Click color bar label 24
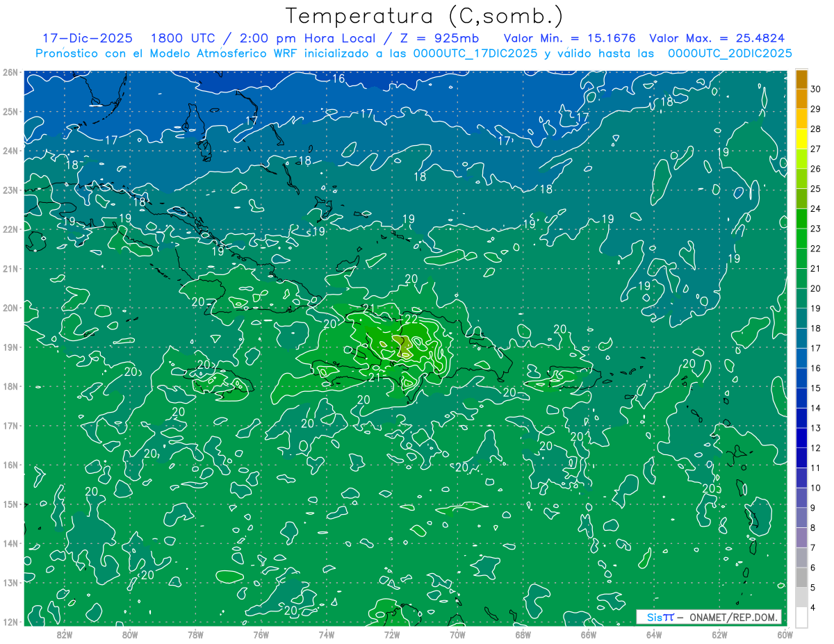The height and width of the screenshot is (644, 834). [815, 208]
